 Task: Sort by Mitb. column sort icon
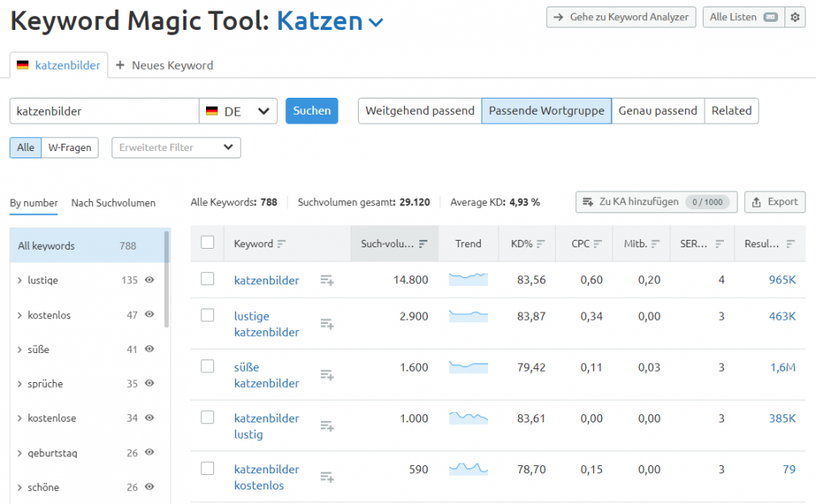[655, 243]
